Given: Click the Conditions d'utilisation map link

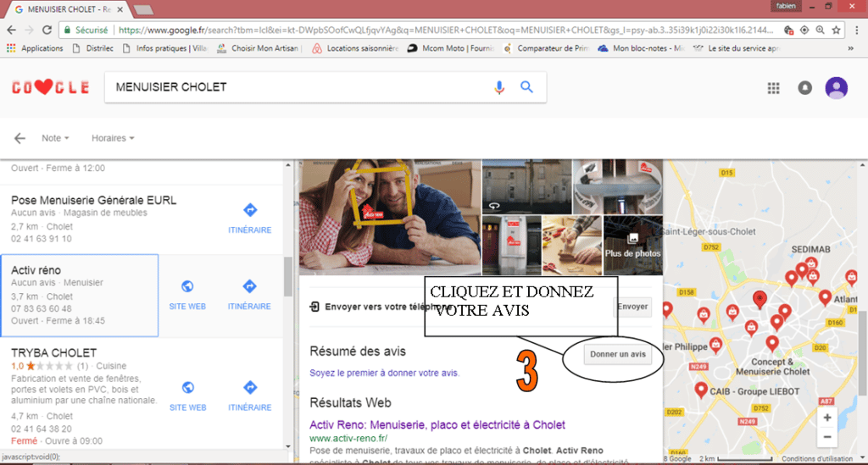Looking at the screenshot, I should click(817, 458).
